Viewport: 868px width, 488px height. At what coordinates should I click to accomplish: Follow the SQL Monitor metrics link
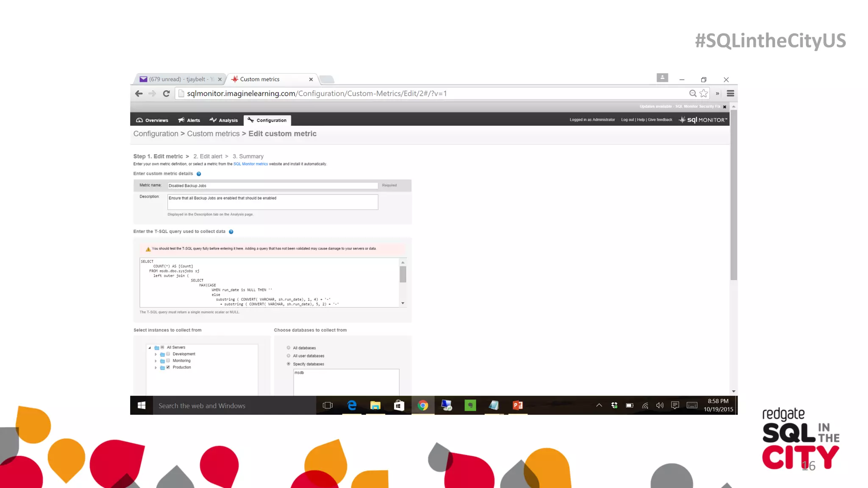pyautogui.click(x=250, y=164)
